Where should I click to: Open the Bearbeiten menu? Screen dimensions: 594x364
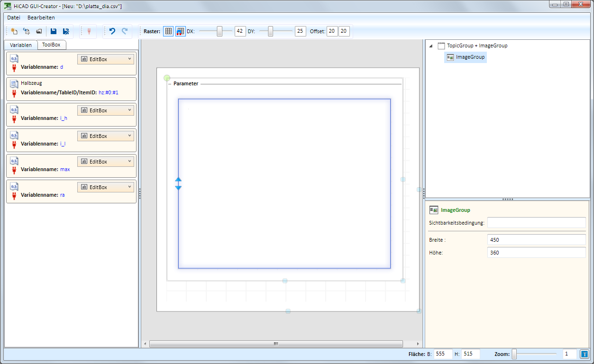(41, 18)
